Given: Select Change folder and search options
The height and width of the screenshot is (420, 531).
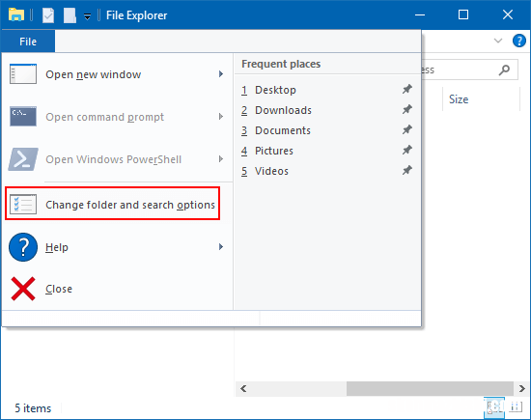Looking at the screenshot, I should (112, 204).
